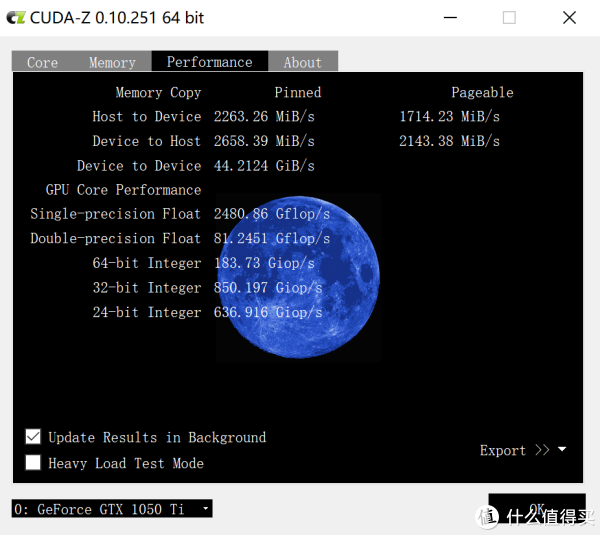Click the 183.73 Giop/s value
The height and width of the screenshot is (535, 600).
pos(264,263)
